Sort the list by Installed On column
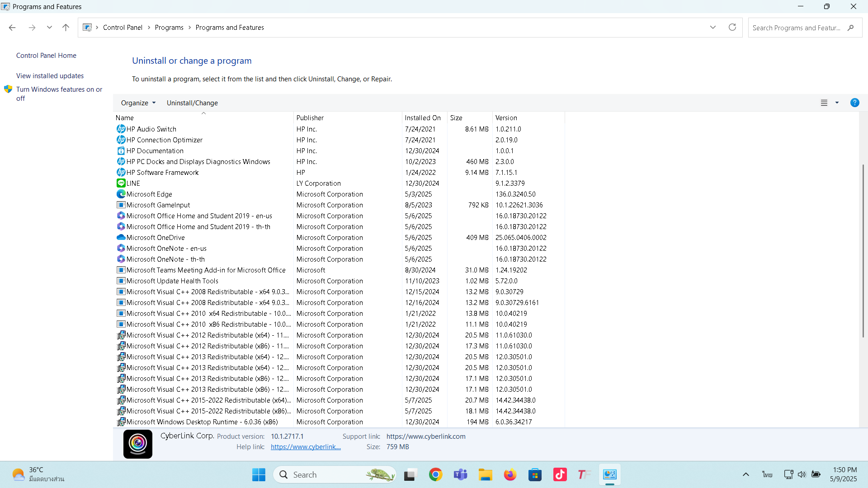The height and width of the screenshot is (488, 868). tap(425, 118)
